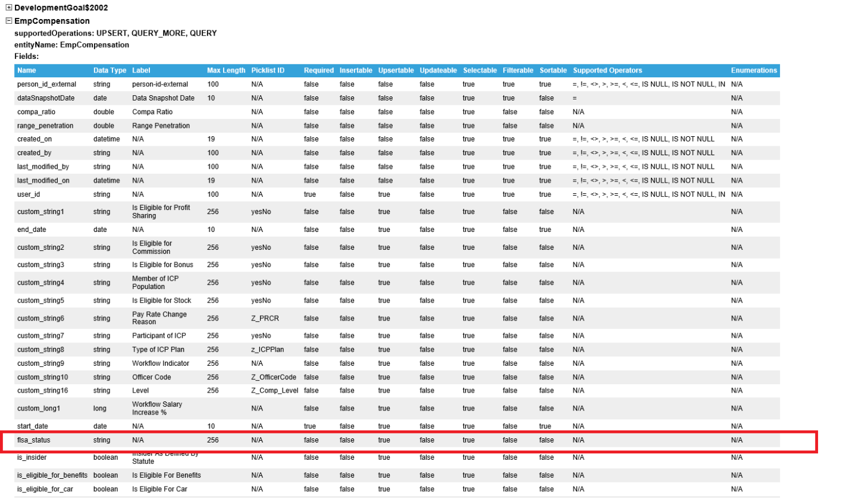Click the entityName: EmpCompensation line
Viewport: 868px width, 502px height.
point(71,45)
